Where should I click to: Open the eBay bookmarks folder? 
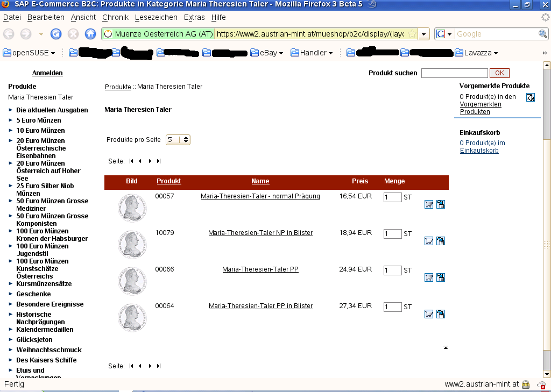click(267, 53)
